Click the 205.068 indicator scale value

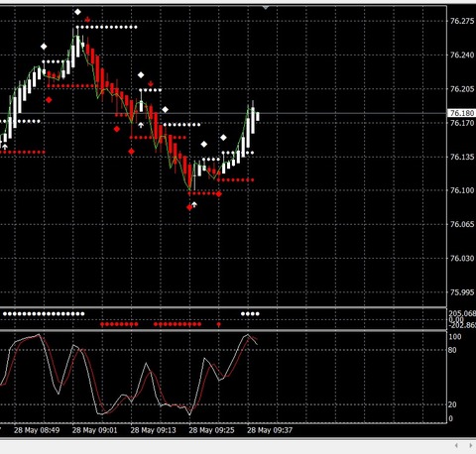pos(462,313)
